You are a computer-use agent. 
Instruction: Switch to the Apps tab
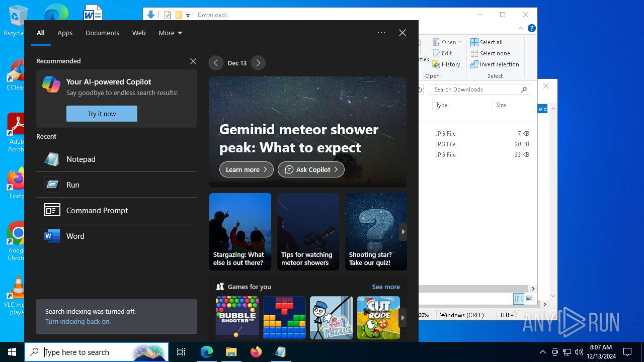(x=65, y=33)
